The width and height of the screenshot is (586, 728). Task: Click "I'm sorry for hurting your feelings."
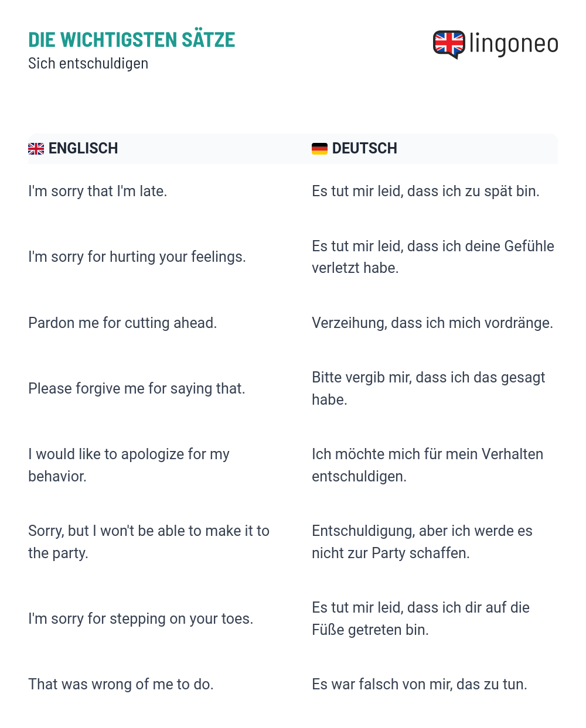(137, 257)
